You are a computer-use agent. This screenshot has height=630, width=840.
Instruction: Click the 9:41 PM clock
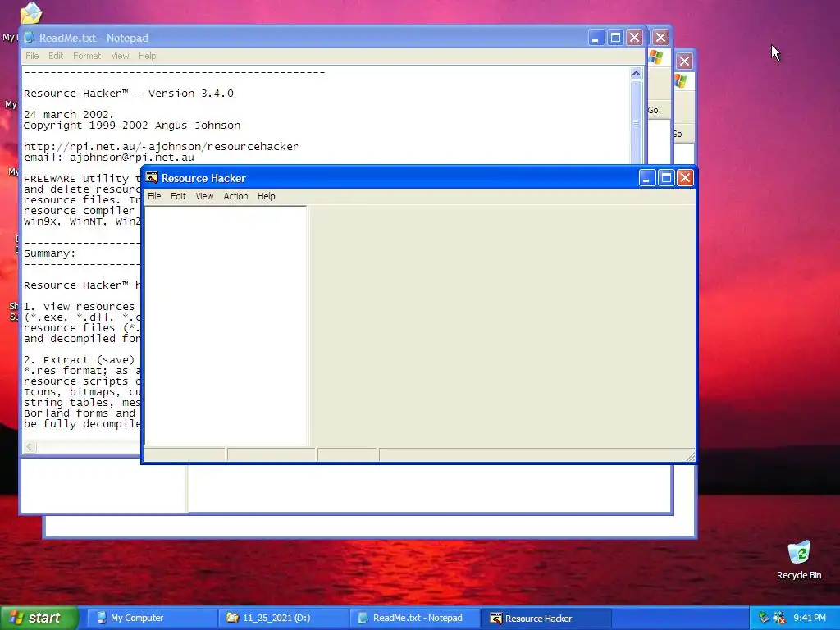tap(810, 618)
